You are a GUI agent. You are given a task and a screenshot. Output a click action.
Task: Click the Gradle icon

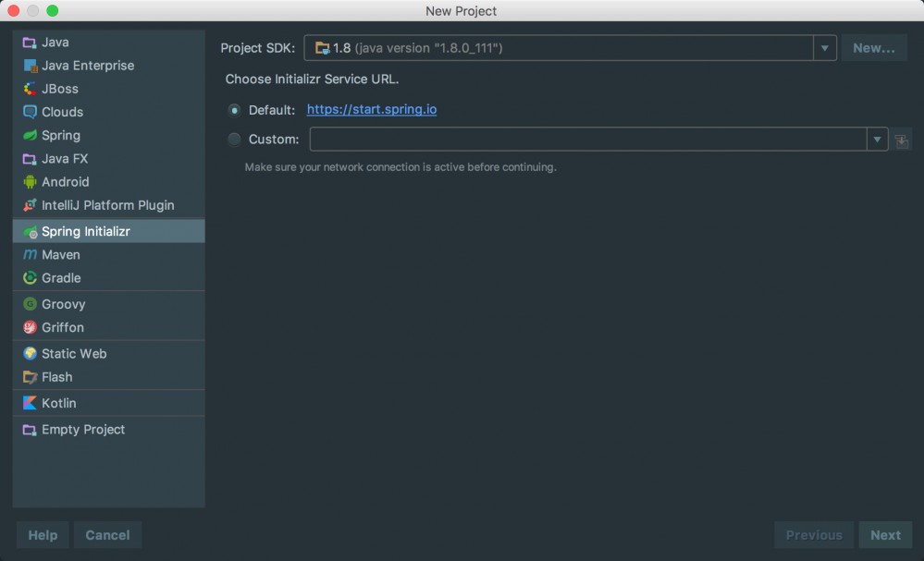click(30, 278)
